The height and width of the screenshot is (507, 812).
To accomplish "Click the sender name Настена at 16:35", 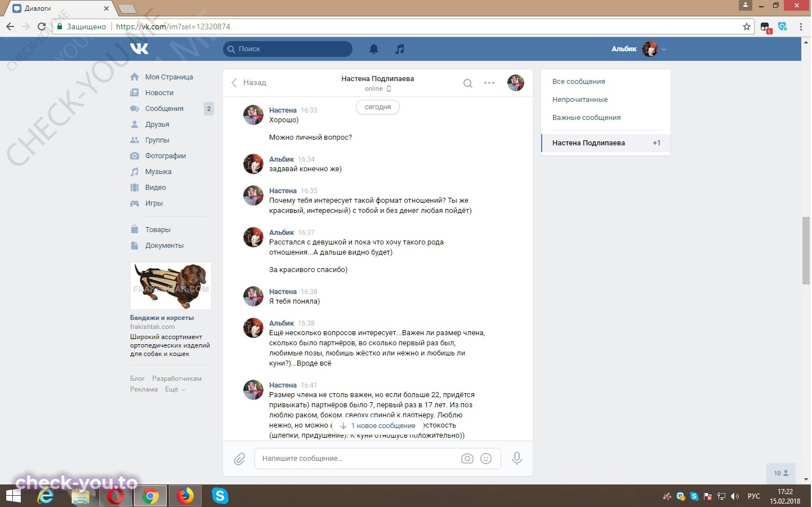I will [283, 191].
